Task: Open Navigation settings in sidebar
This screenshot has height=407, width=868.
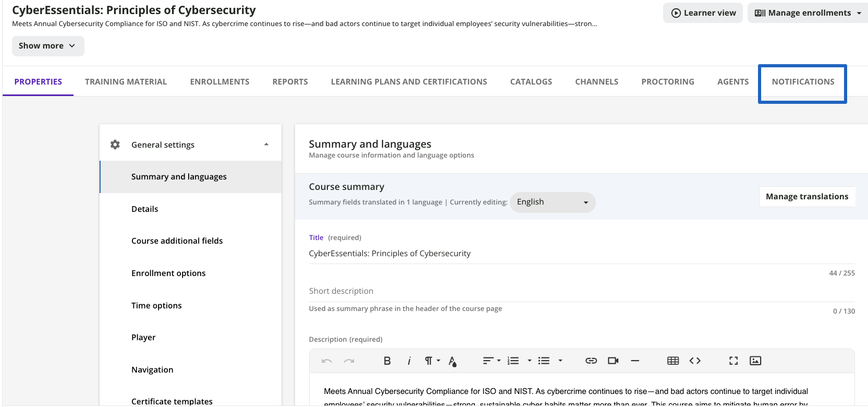Action: [x=191, y=369]
